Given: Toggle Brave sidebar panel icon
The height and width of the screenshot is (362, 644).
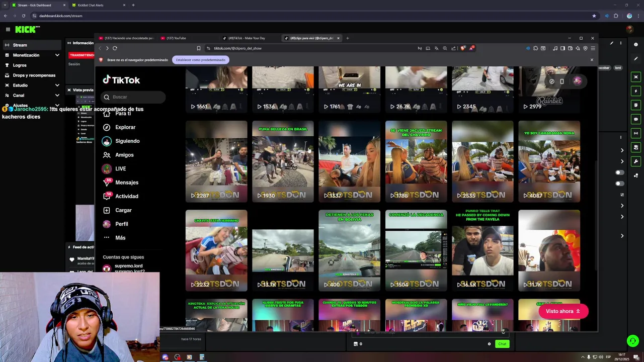Looking at the screenshot, I should [x=562, y=48].
